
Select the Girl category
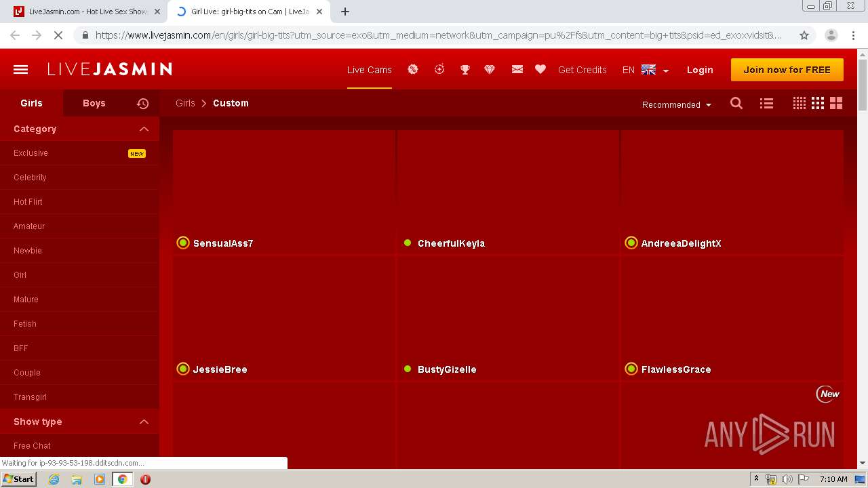79,275
